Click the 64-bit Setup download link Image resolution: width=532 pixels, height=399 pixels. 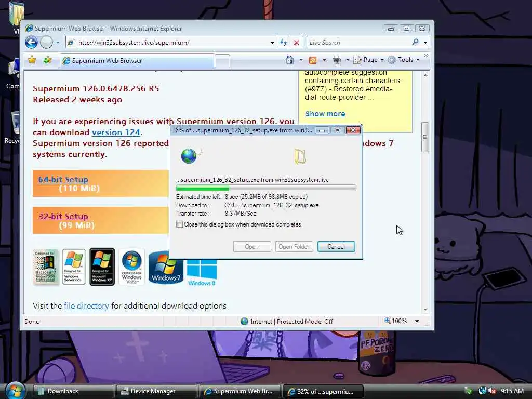(63, 179)
